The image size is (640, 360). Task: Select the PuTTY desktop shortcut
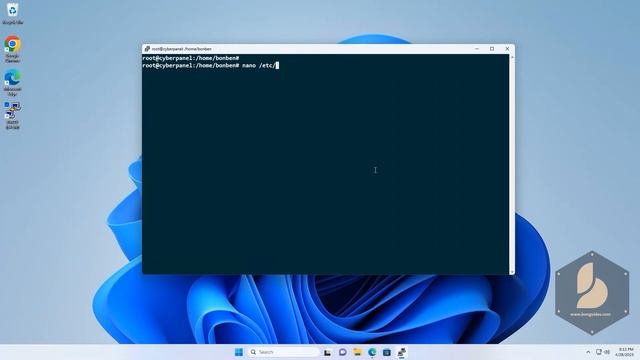coord(12,116)
